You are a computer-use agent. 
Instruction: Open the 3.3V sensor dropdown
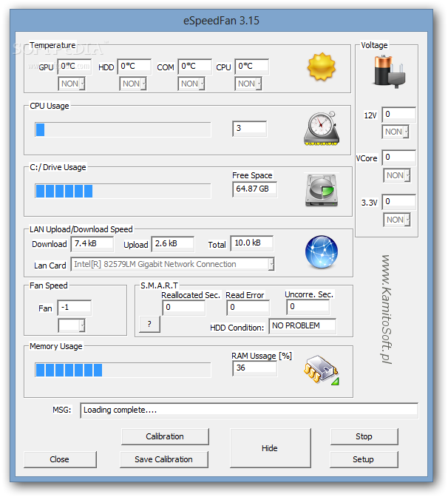[x=397, y=220]
